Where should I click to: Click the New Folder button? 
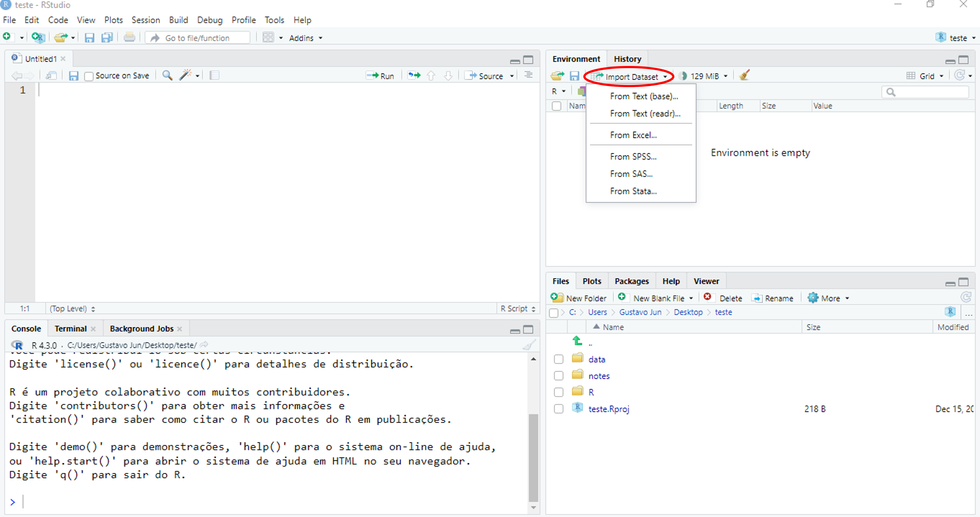click(579, 298)
